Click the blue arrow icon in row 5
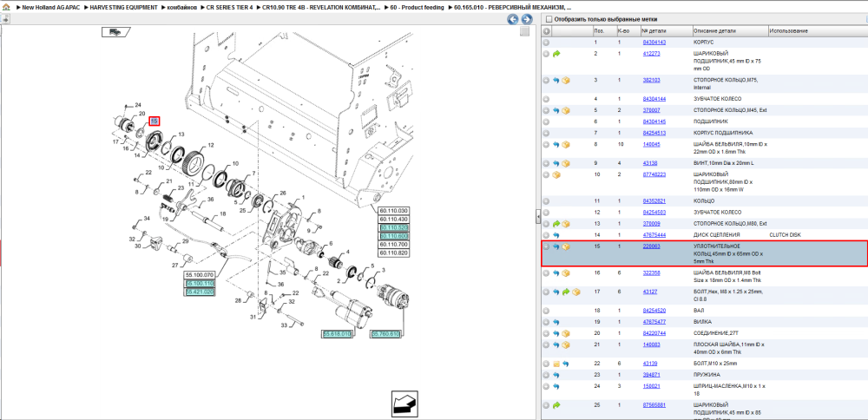Screen dimensions: 868x420 coord(557,111)
